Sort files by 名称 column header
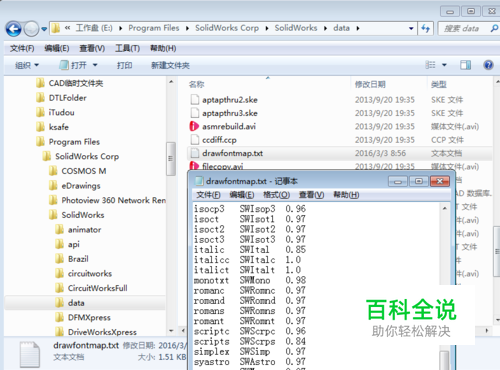 coord(197,85)
